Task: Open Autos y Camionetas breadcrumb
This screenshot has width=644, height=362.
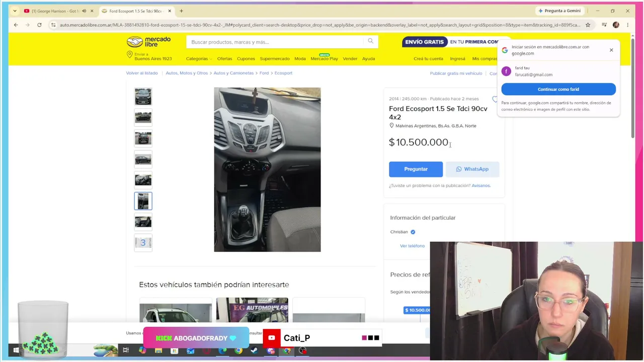Action: click(233, 73)
